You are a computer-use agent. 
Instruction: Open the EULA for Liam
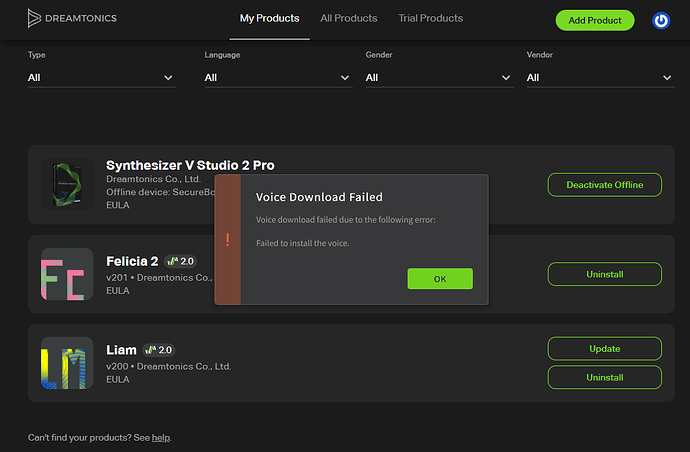tap(117, 379)
